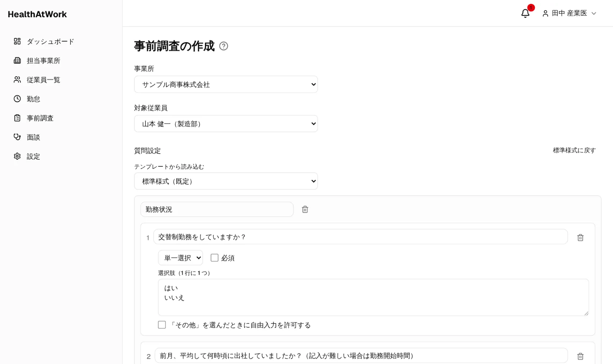This screenshot has width=613, height=364.
Task: Go to ダッシュボード in the sidebar
Action: 51,41
